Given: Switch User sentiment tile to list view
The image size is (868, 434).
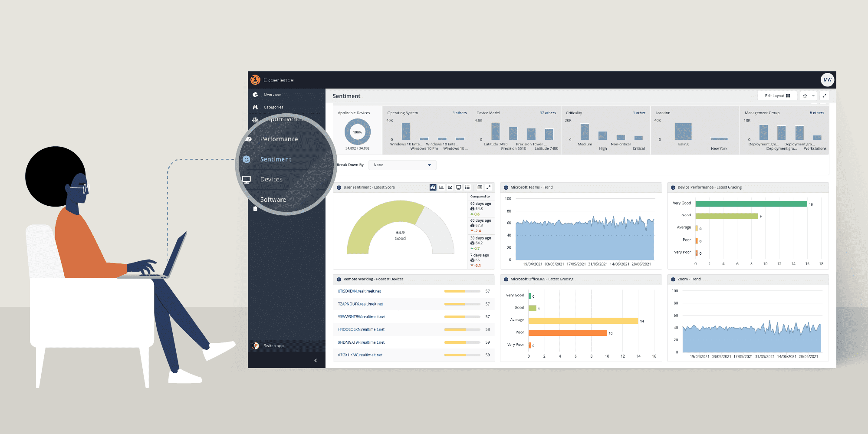Looking at the screenshot, I should pyautogui.click(x=467, y=187).
